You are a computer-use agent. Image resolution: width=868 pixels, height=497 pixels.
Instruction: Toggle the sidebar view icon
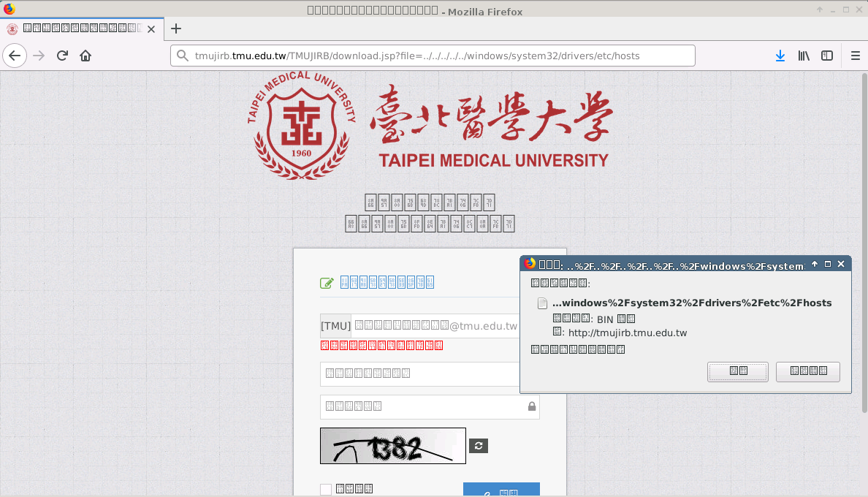point(827,56)
